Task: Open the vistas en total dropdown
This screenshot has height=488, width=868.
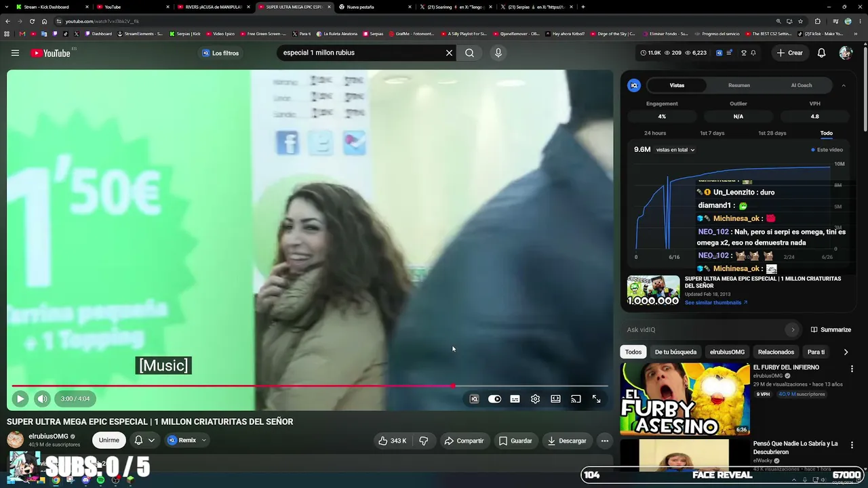Action: click(675, 150)
